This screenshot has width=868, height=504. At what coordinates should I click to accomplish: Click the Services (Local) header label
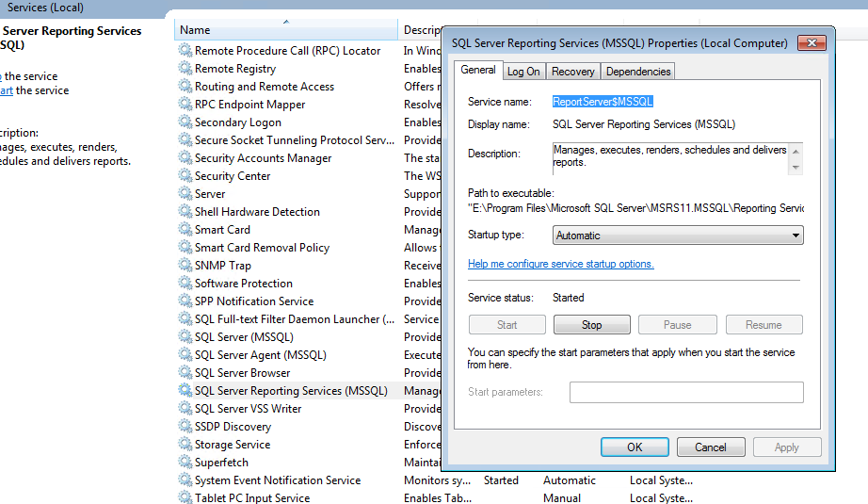click(45, 8)
